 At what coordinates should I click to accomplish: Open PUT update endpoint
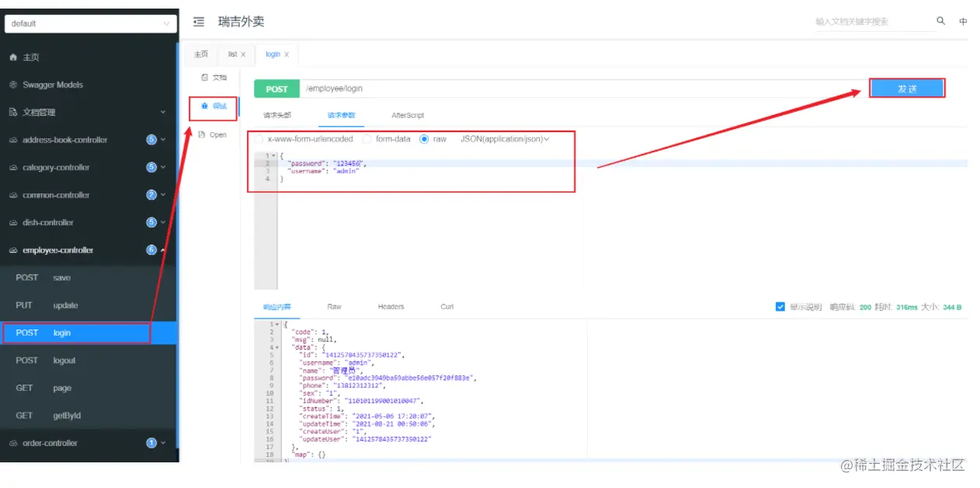89,305
